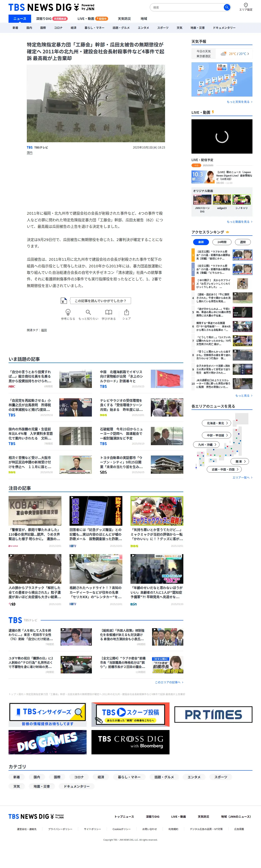This screenshot has width=261, height=868.
Task: Click footer 利用規約 link
Action: pyautogui.click(x=173, y=829)
